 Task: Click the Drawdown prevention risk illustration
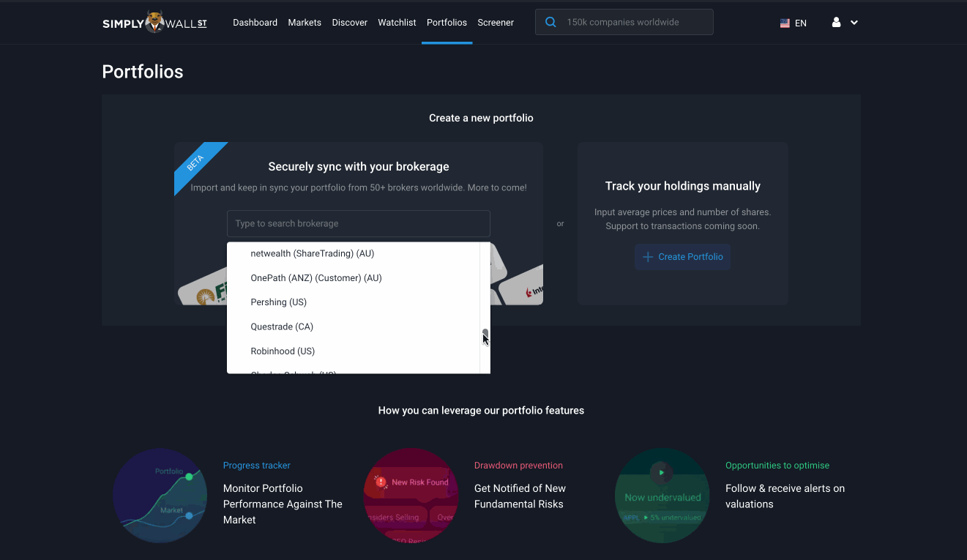(411, 496)
